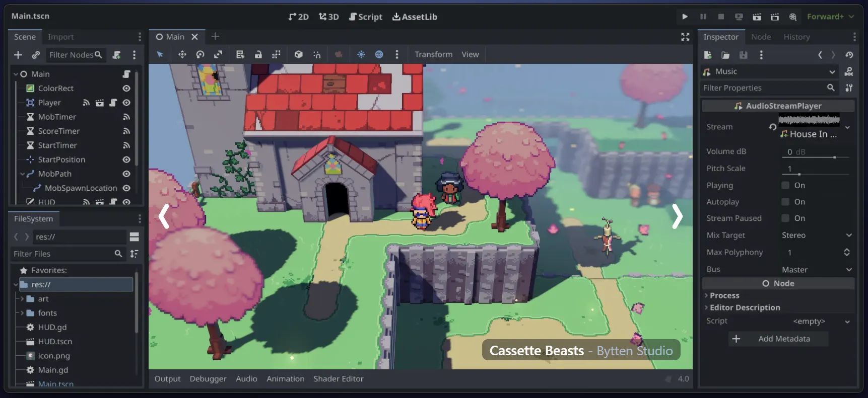Image resolution: width=868 pixels, height=398 pixels.
Task: Toggle distraction-free mode icon
Action: 685,37
